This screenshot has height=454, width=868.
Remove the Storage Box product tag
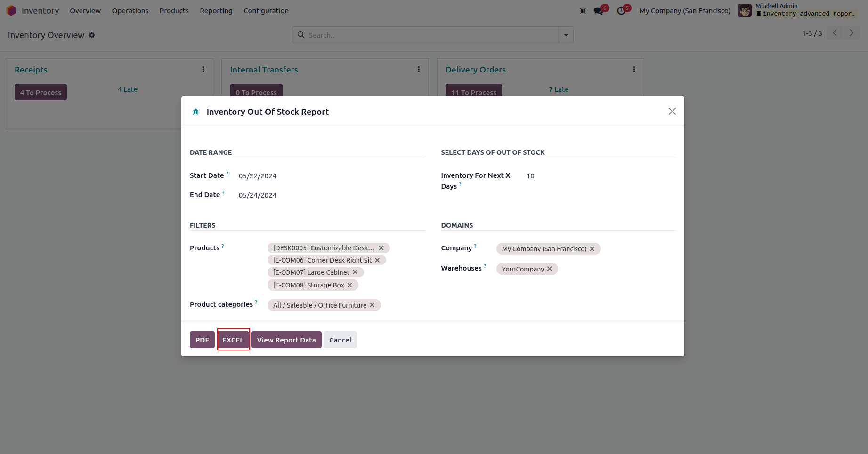[349, 285]
